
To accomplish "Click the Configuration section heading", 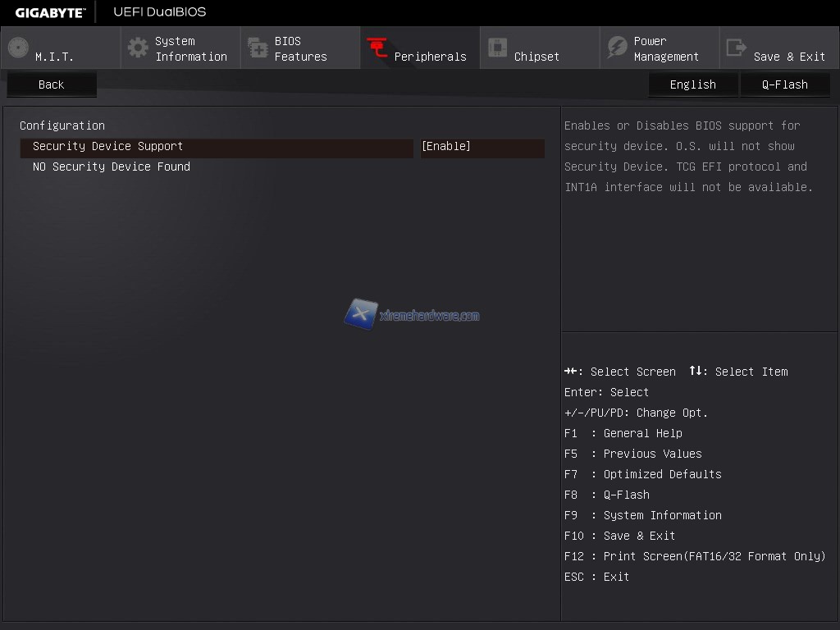I will point(62,126).
